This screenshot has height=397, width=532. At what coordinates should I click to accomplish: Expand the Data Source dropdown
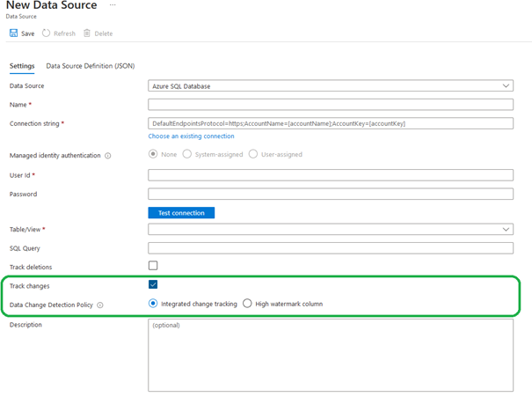331,85
